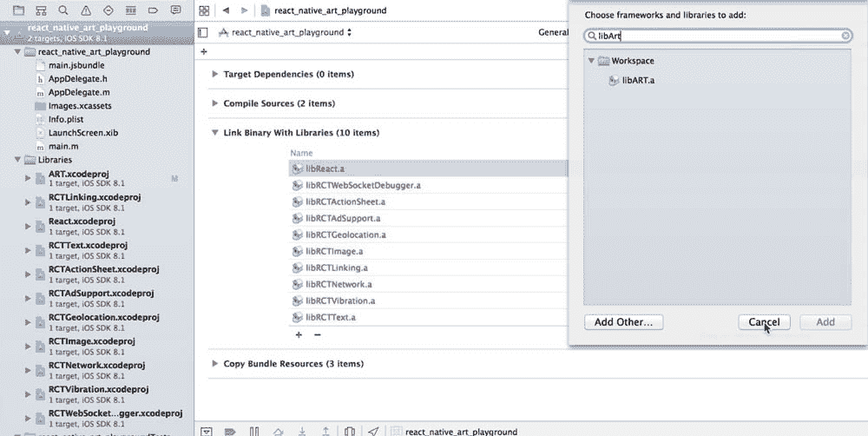Expand the Copy Bundle Resources section
This screenshot has width=868, height=436.
point(215,364)
